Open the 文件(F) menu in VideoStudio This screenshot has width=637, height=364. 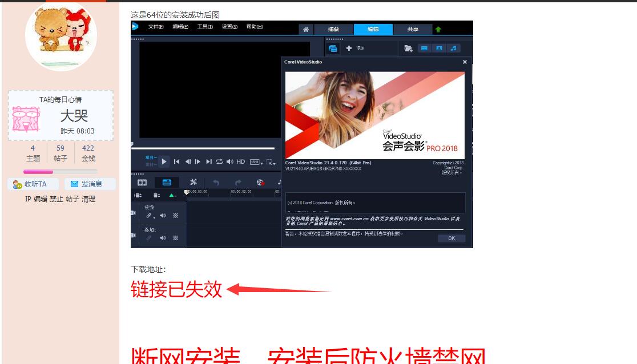pos(156,27)
